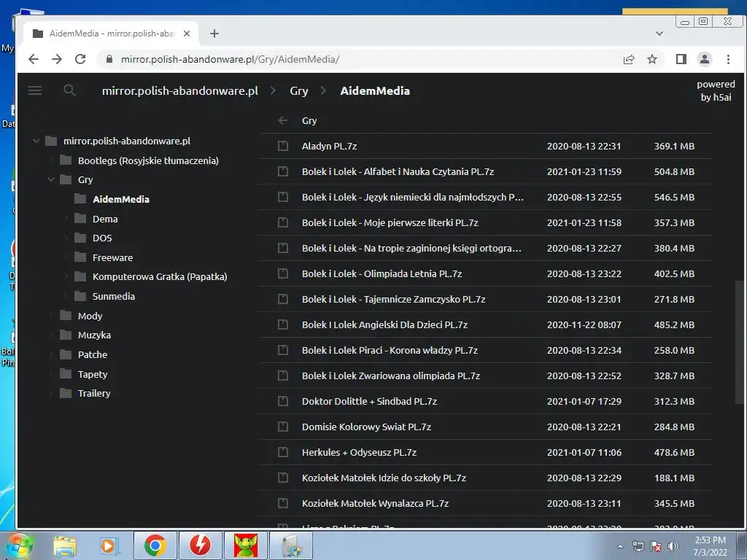747x560 pixels.
Task: Open Komputerowa Gratka (Papatka) folder
Action: point(160,276)
